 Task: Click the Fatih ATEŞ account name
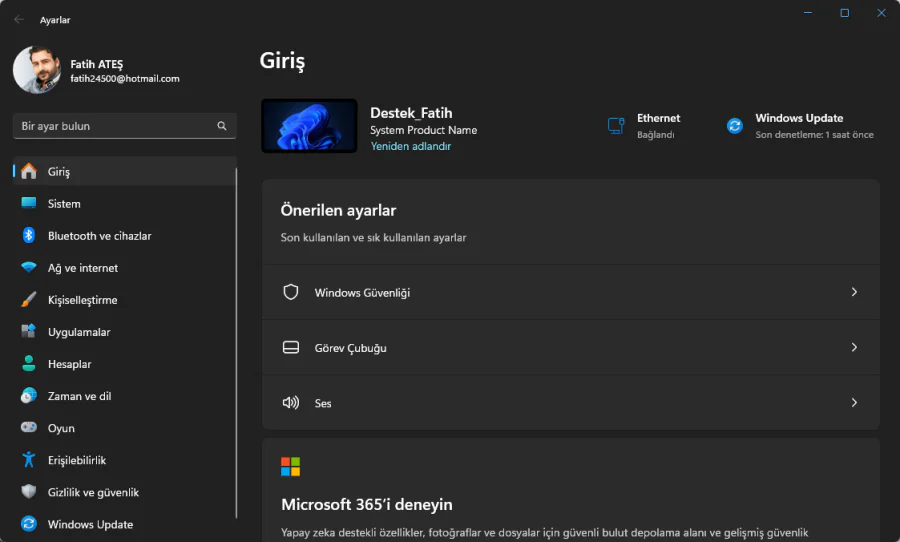click(x=96, y=64)
